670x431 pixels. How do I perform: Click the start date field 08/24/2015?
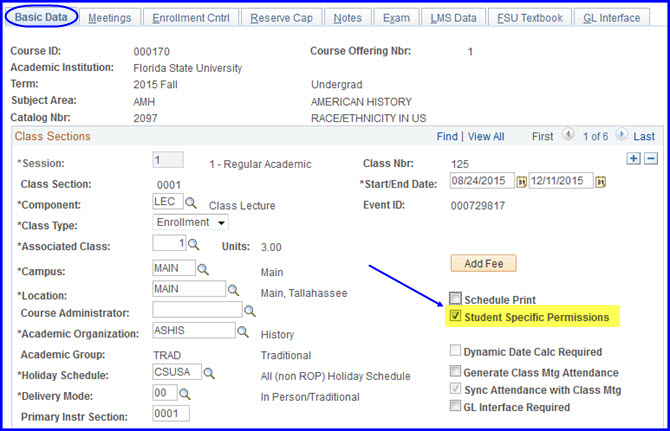point(482,180)
